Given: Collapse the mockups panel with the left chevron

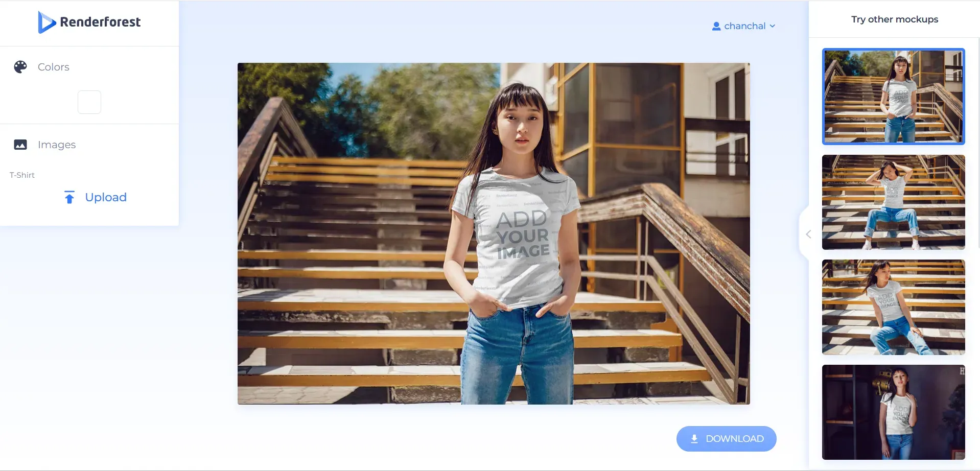Looking at the screenshot, I should tap(808, 234).
